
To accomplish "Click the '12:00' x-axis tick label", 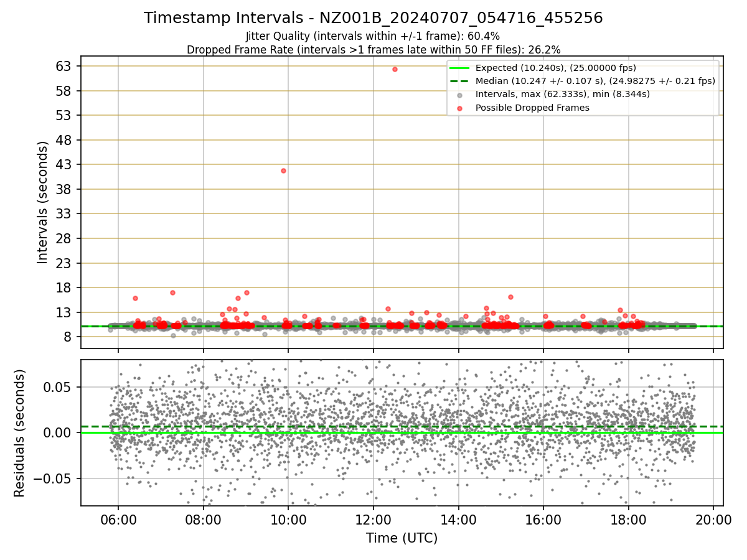I will click(373, 518).
